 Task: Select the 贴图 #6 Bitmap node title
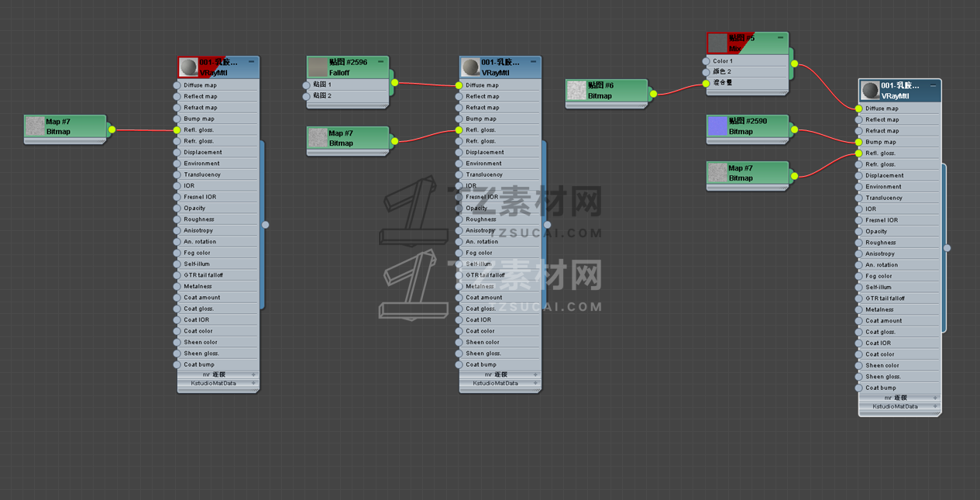(x=600, y=85)
